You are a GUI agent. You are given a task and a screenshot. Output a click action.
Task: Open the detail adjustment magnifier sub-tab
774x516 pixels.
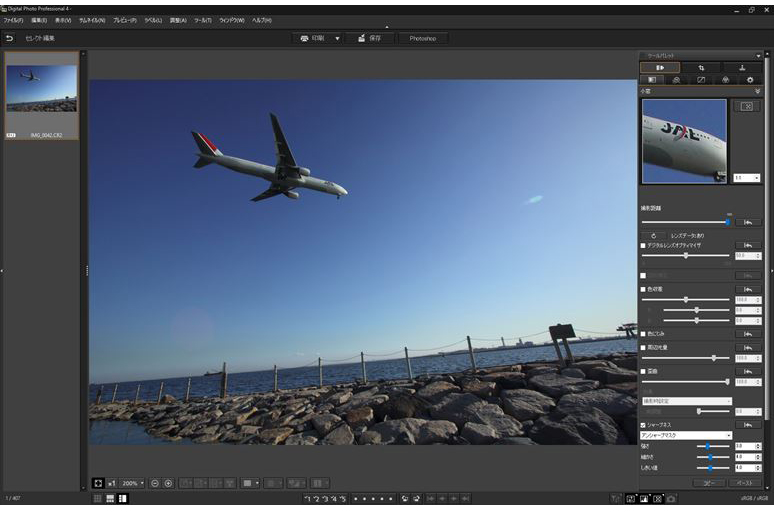pyautogui.click(x=676, y=79)
